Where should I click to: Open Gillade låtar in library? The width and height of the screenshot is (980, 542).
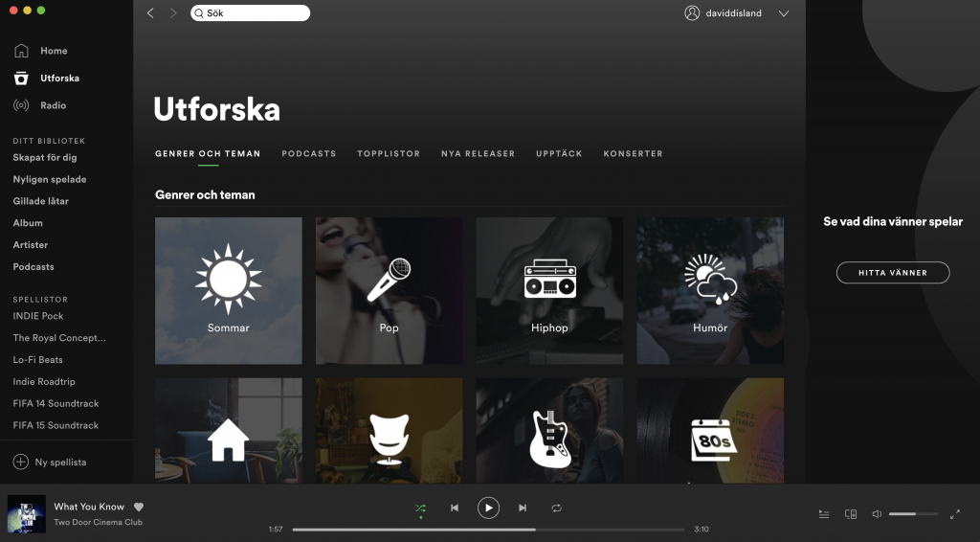41,201
